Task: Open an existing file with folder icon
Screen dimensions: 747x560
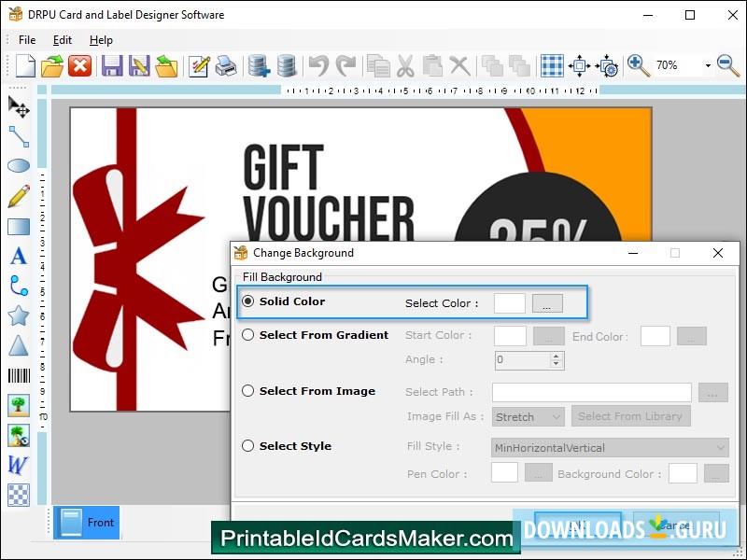Action: coord(52,65)
